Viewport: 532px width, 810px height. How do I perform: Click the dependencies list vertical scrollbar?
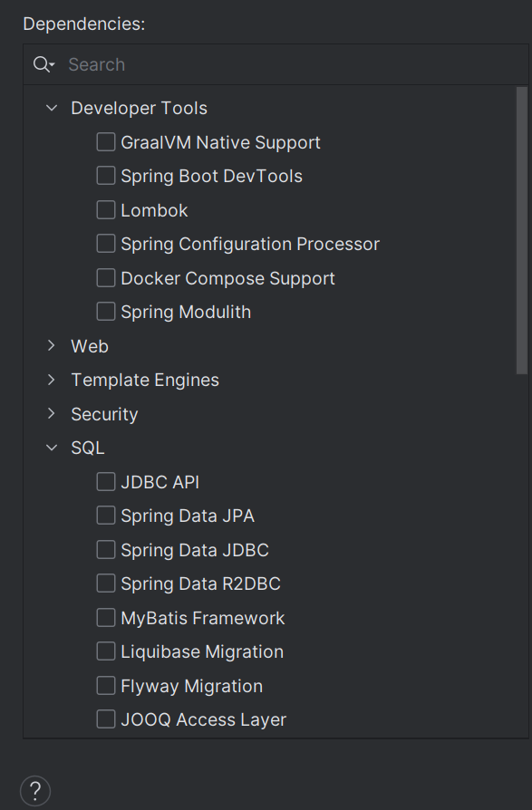[x=522, y=230]
